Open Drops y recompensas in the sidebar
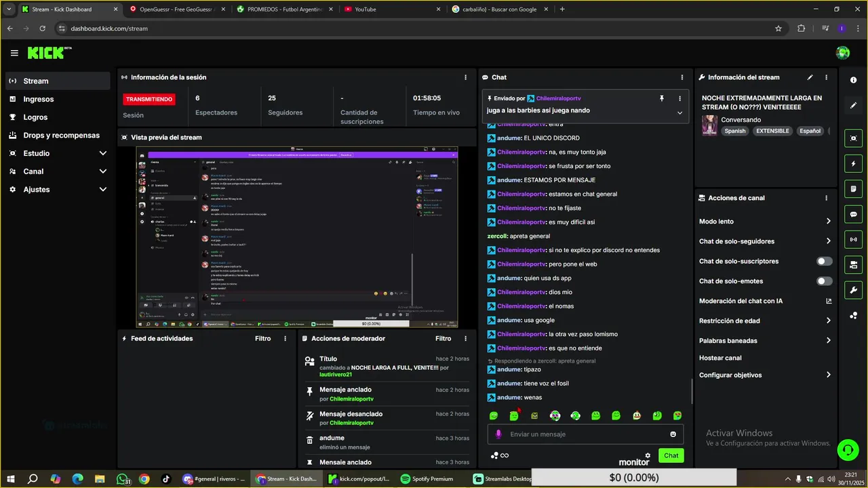Viewport: 868px width, 488px height. click(57, 135)
